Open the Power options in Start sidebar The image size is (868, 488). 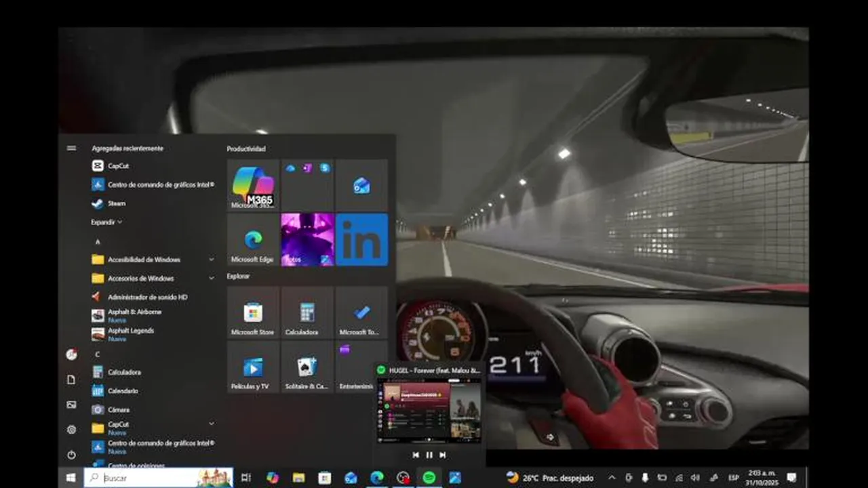(71, 455)
